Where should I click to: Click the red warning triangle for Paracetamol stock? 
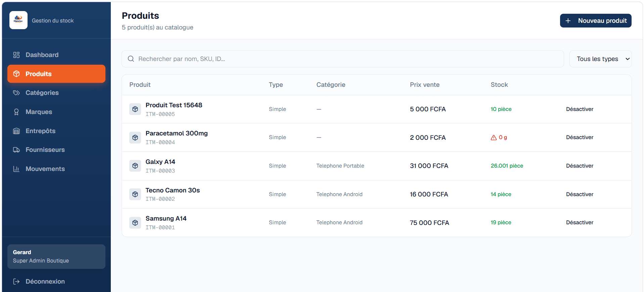click(x=494, y=137)
